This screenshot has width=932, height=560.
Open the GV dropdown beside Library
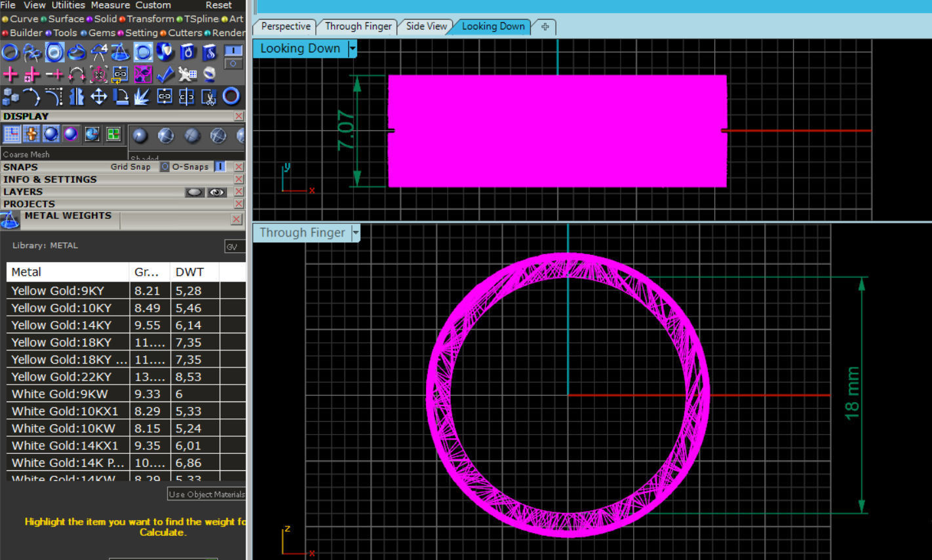click(235, 246)
